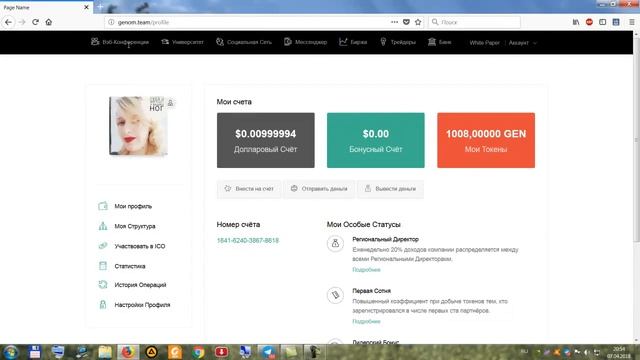Toggle the Firefox sidebar icon
640x360 pixels.
[x=602, y=22]
